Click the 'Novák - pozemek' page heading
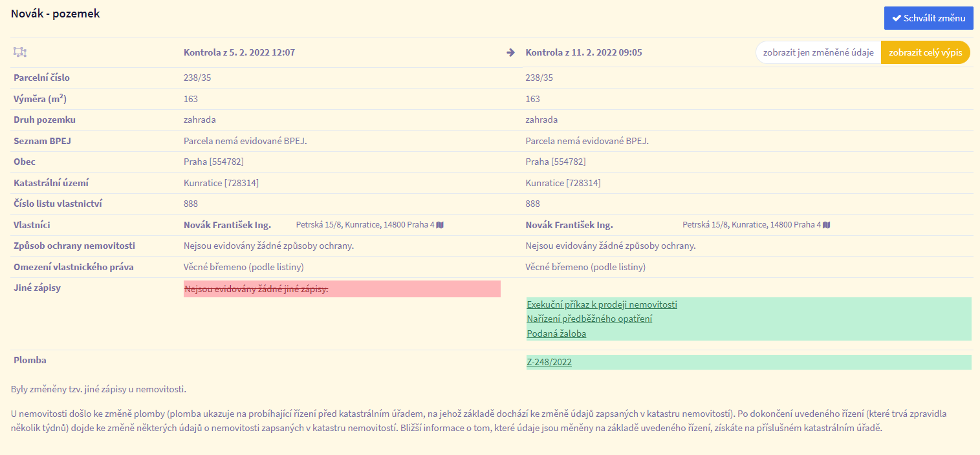The width and height of the screenshot is (980, 455). click(x=56, y=13)
